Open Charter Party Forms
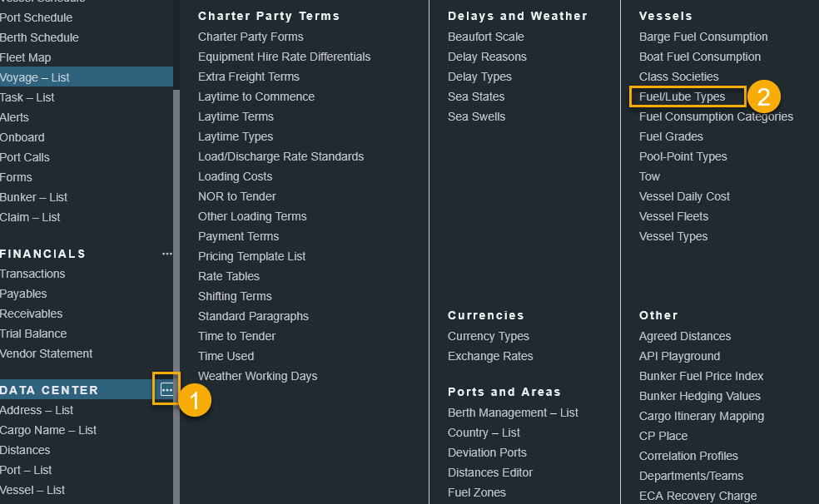Screen dimensions: 819x504 coord(251,37)
